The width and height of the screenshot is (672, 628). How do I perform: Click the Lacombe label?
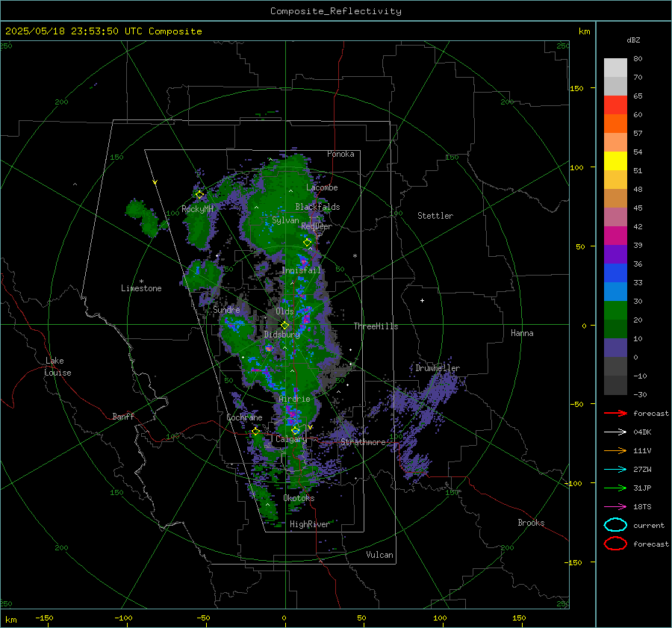(x=322, y=187)
